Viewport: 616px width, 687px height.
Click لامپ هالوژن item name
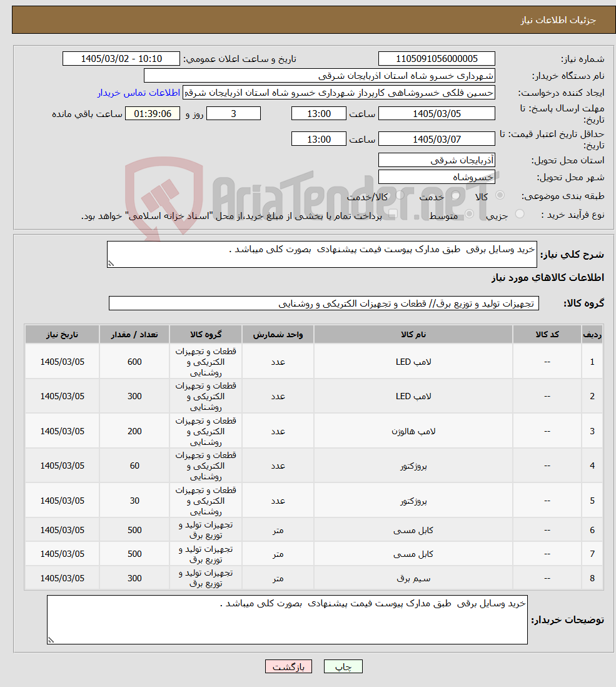click(x=413, y=432)
